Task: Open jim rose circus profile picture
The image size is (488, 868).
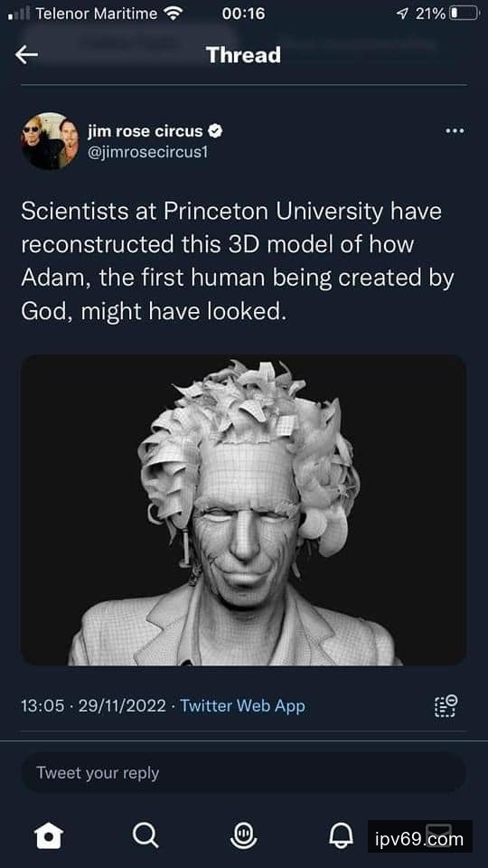Action: 50,141
